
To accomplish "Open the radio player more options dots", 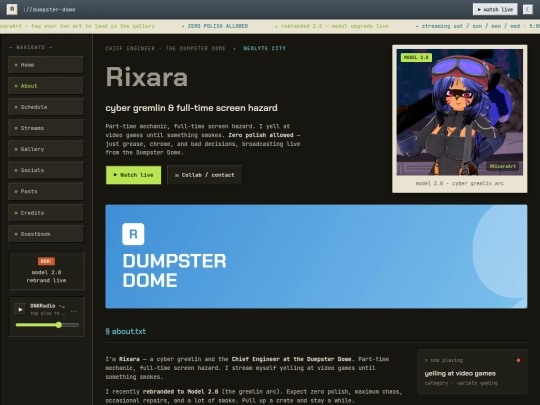I will 73,311.
